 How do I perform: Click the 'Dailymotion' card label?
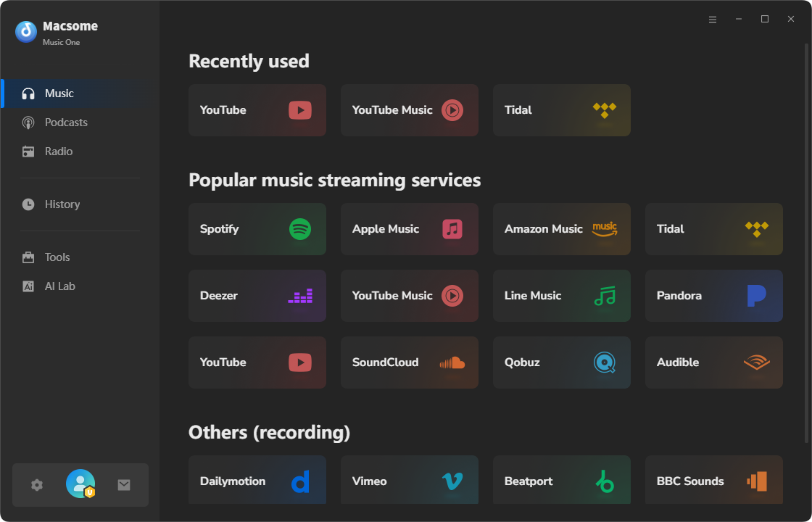point(233,481)
